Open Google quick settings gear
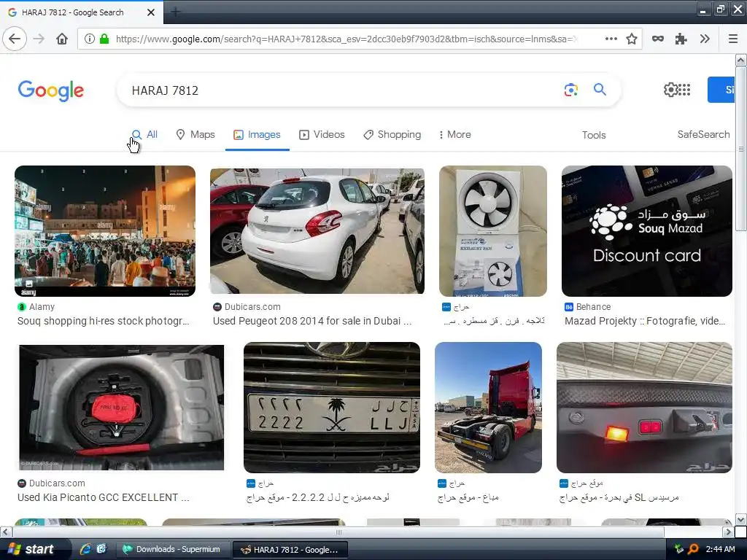The height and width of the screenshot is (560, 747). tap(670, 90)
